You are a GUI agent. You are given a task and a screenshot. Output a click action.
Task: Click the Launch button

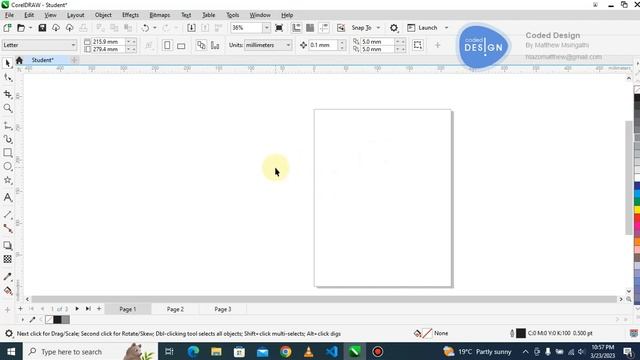[x=423, y=28]
